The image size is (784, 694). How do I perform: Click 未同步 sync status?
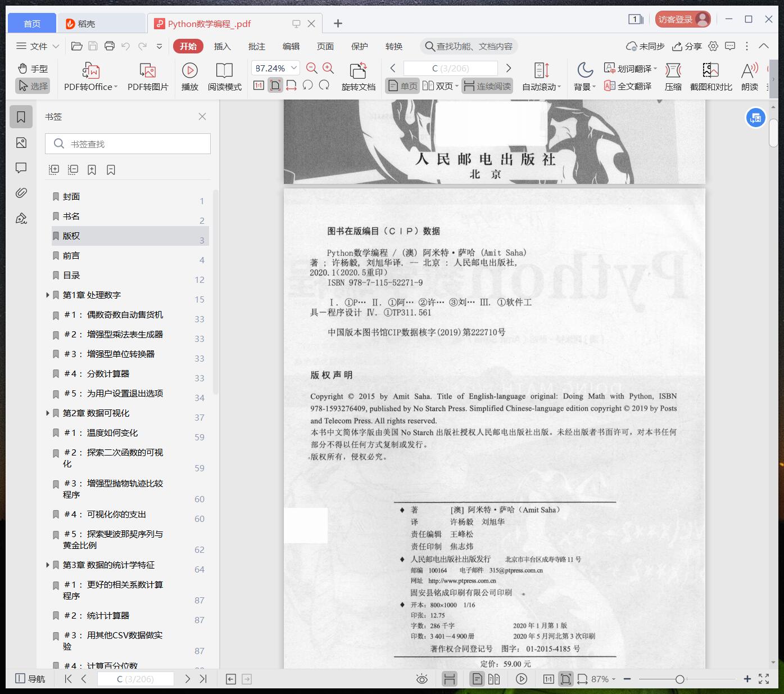(645, 46)
